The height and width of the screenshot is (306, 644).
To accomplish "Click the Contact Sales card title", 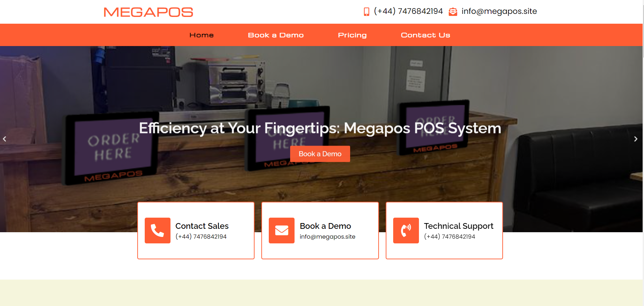I will (x=202, y=226).
